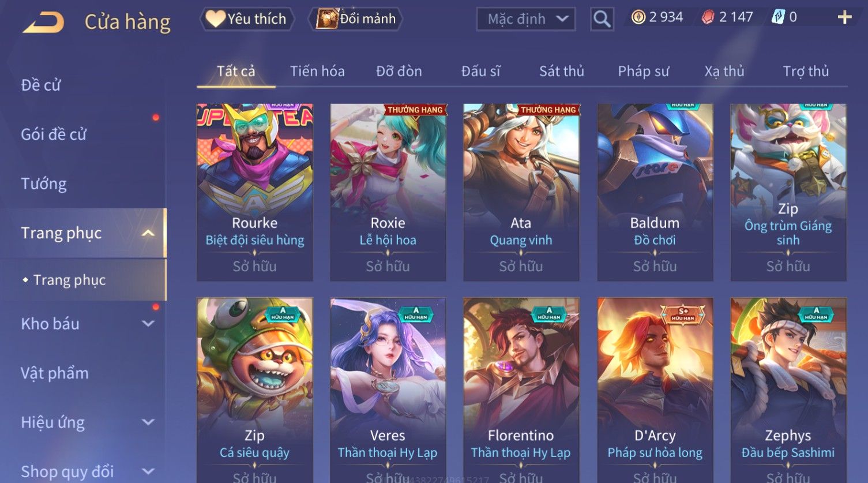Open the Mặc định sort dropdown
Screen dimensions: 868x483
pos(526,19)
